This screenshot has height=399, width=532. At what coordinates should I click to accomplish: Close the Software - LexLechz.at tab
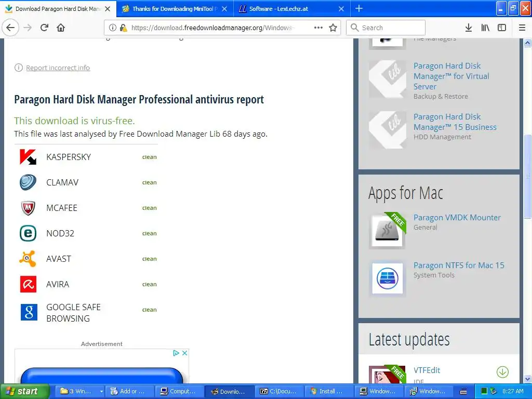point(341,9)
